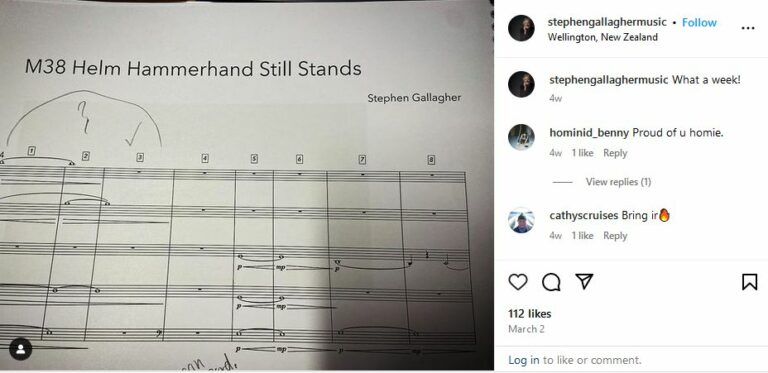Open cathyscruises' avatar
This screenshot has width=768, height=373.
(521, 220)
